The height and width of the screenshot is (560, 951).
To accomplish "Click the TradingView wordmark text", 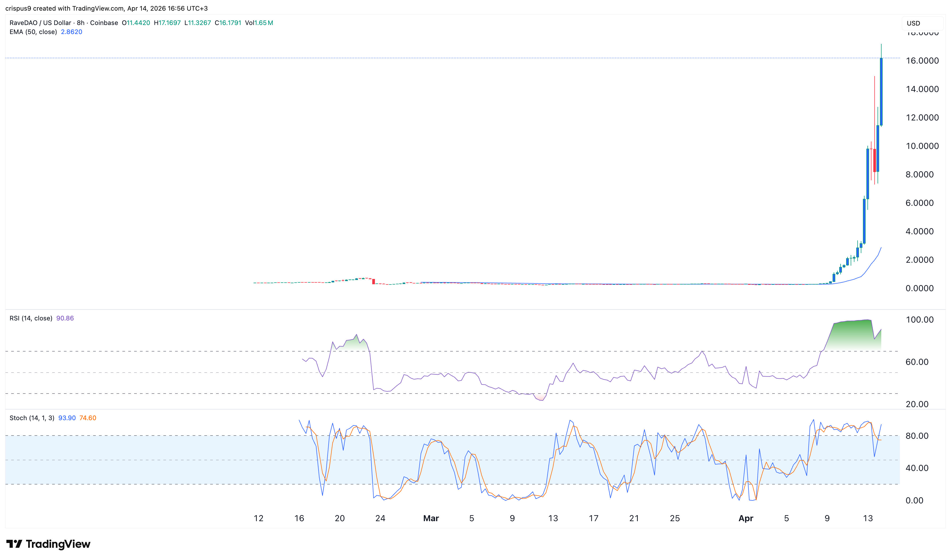I will coord(58,544).
